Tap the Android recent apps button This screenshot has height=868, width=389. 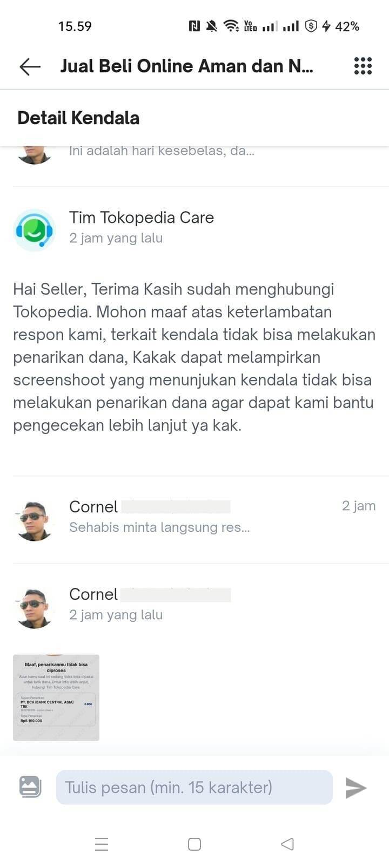click(x=102, y=844)
